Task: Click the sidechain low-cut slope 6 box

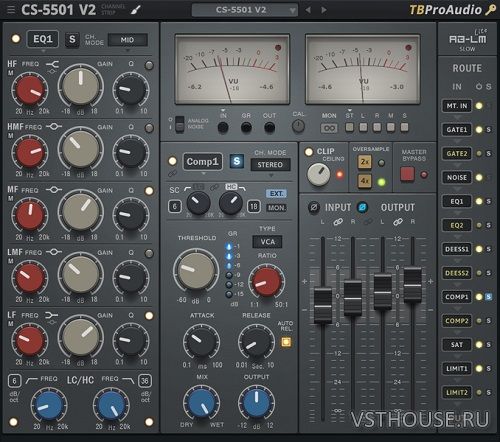Action: pyautogui.click(x=175, y=207)
